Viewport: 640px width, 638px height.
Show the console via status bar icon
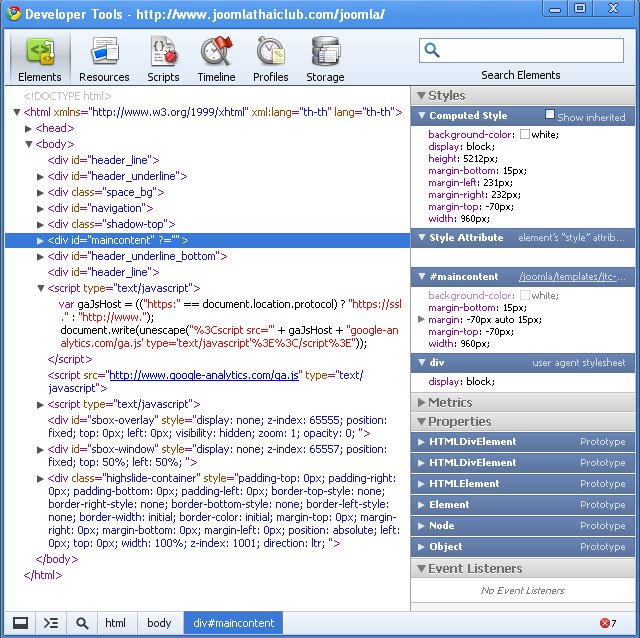[51, 623]
